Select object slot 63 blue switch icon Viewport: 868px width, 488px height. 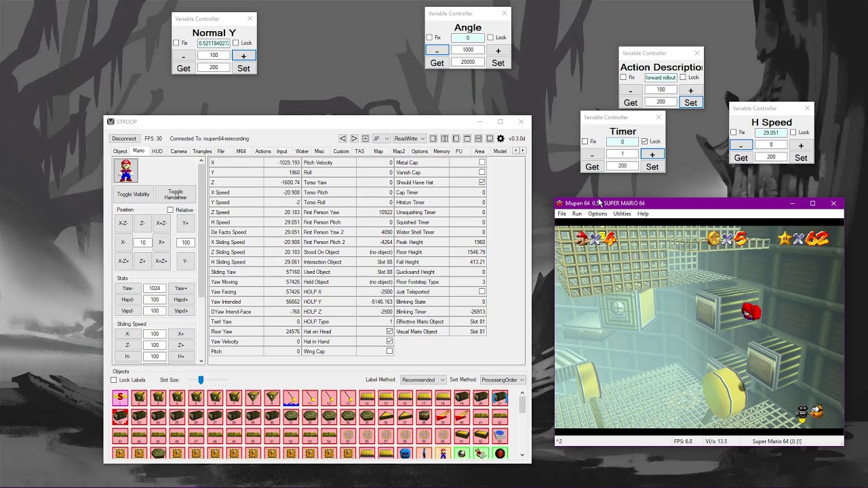pyautogui.click(x=500, y=436)
